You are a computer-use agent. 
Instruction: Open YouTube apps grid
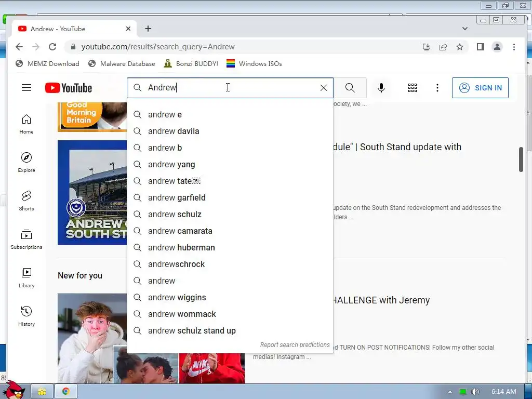[x=412, y=88]
